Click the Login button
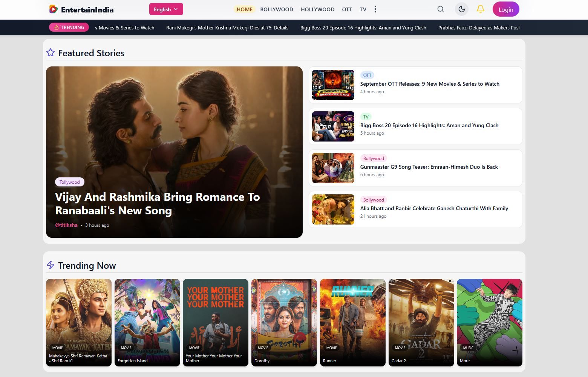The width and height of the screenshot is (588, 377). 506,9
